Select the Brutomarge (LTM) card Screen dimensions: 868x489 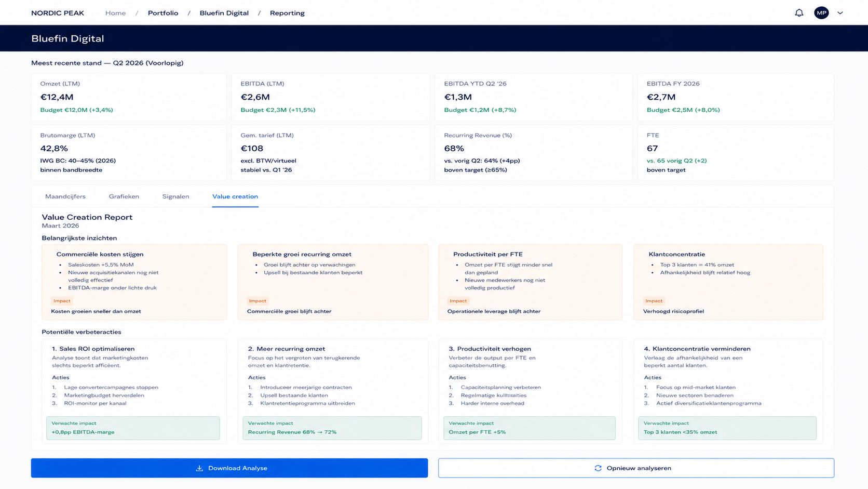(x=129, y=153)
